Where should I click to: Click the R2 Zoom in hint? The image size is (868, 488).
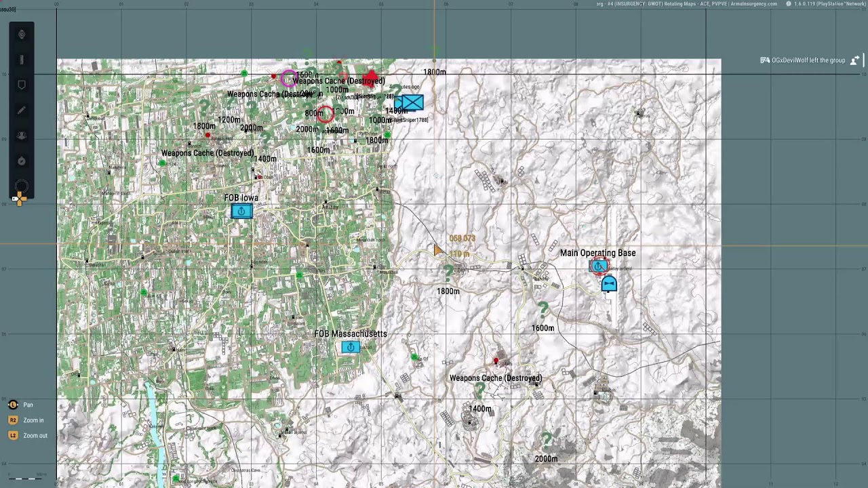click(x=26, y=420)
